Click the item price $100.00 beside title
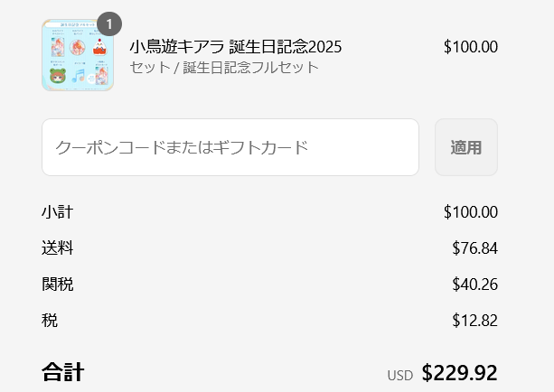Screen dimensions: 554x392 pos(470,47)
